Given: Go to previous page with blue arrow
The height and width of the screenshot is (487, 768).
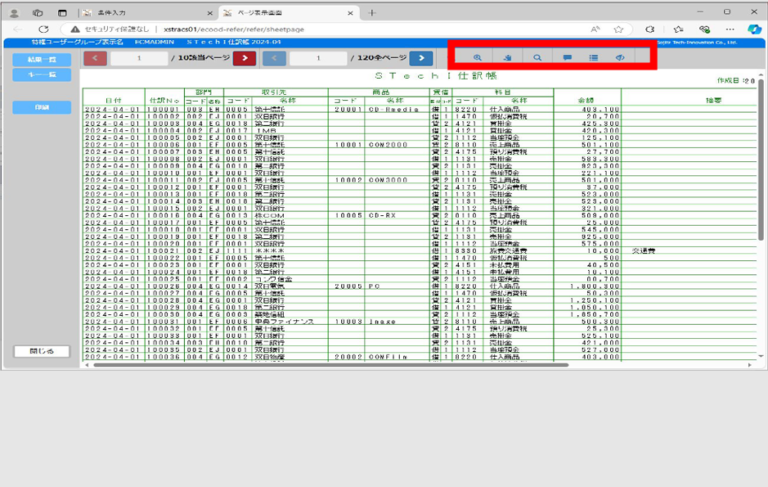Looking at the screenshot, I should [274, 59].
